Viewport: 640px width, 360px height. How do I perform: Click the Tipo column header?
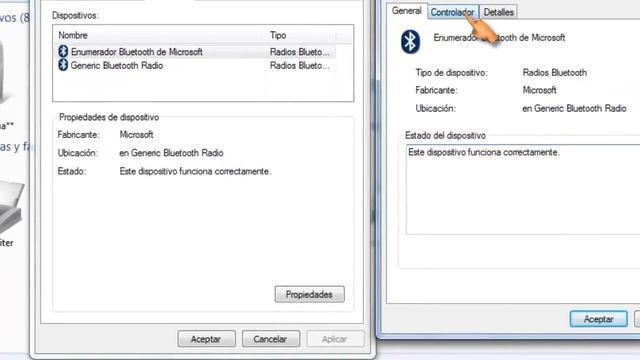(x=300, y=36)
